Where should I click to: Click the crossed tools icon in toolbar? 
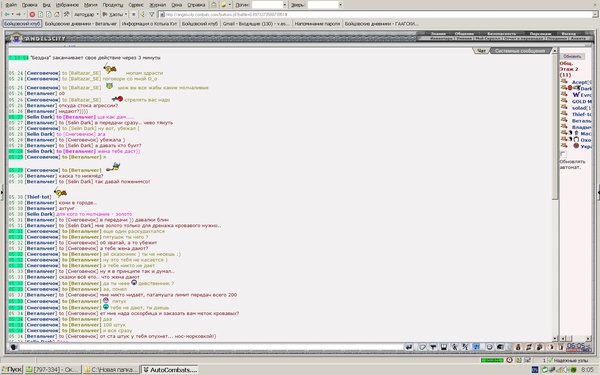(66, 14)
